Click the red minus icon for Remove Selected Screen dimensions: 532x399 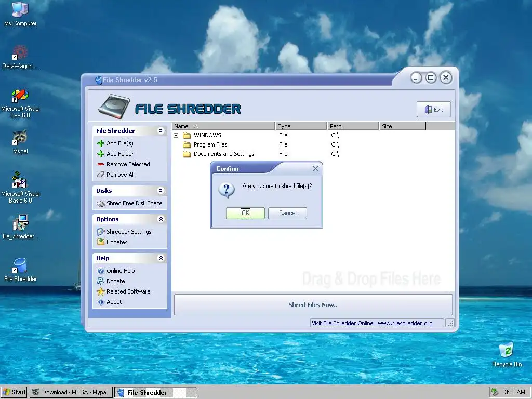(x=100, y=164)
